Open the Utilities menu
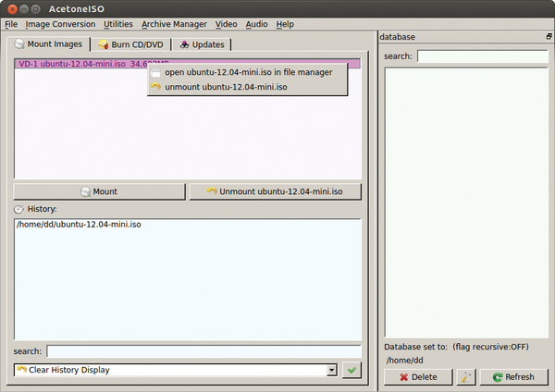 pos(118,24)
